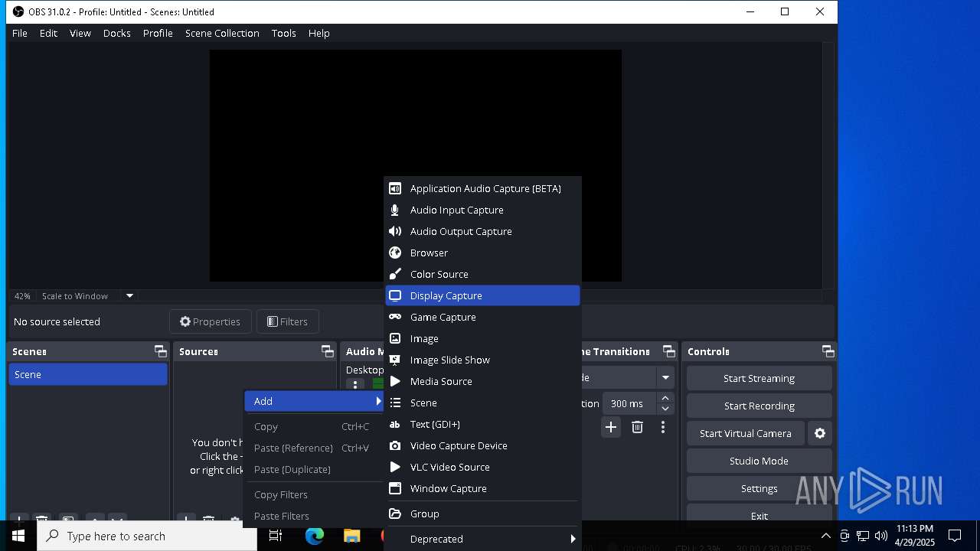Decrease the transition duration with down arrow
Viewport: 980px width, 551px height.
pyautogui.click(x=665, y=409)
